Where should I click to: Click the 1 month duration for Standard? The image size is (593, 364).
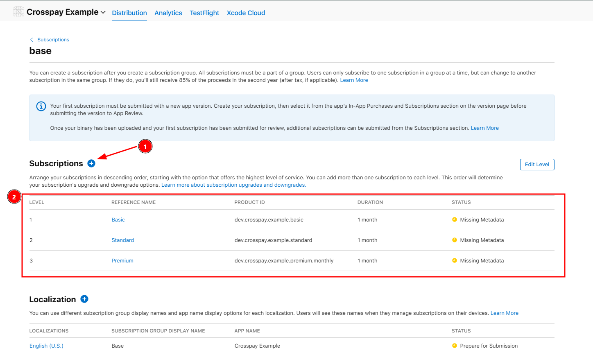point(367,240)
